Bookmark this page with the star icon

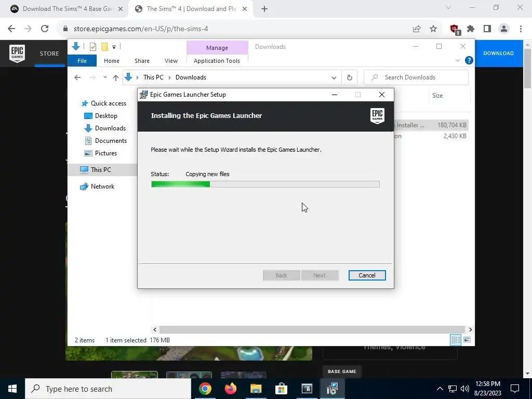(x=433, y=29)
